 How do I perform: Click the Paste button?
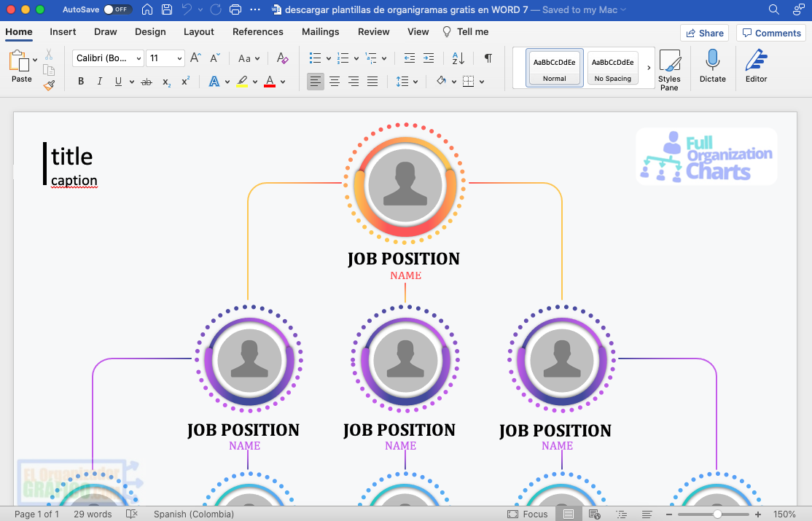tap(20, 66)
